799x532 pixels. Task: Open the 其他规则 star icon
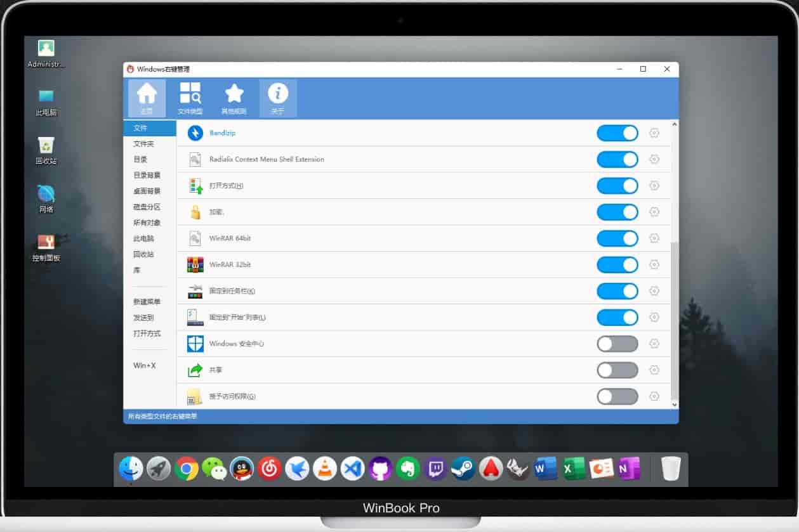point(234,98)
